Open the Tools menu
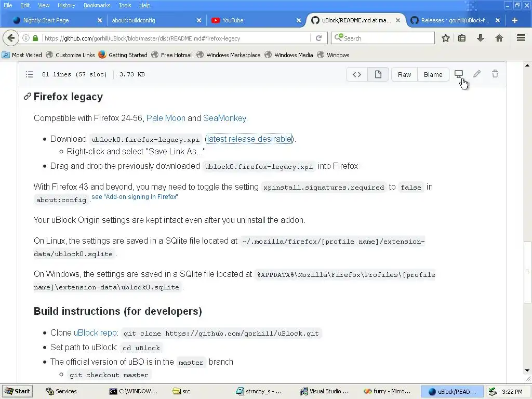This screenshot has height=399, width=532. [x=125, y=5]
